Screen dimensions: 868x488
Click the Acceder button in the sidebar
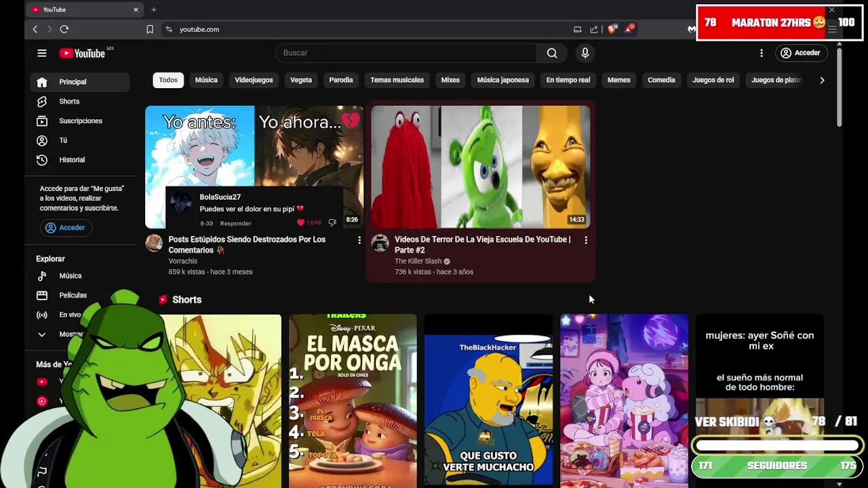66,228
